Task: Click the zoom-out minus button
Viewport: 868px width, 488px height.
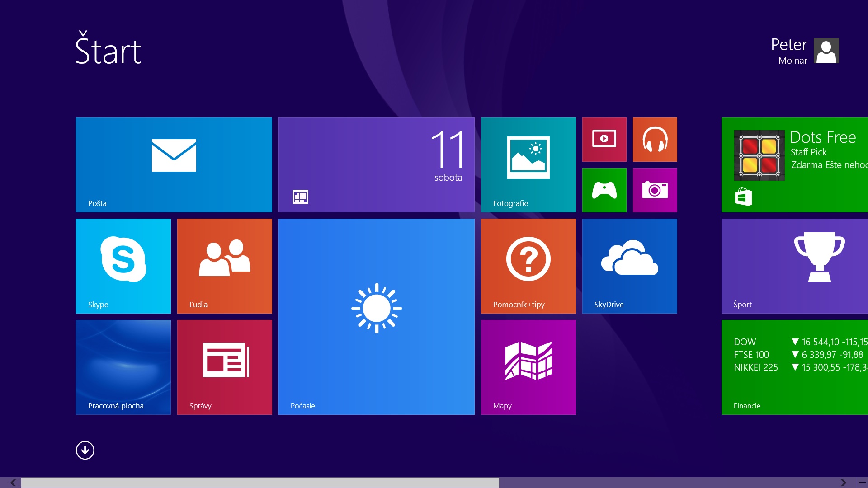Action: 863,483
